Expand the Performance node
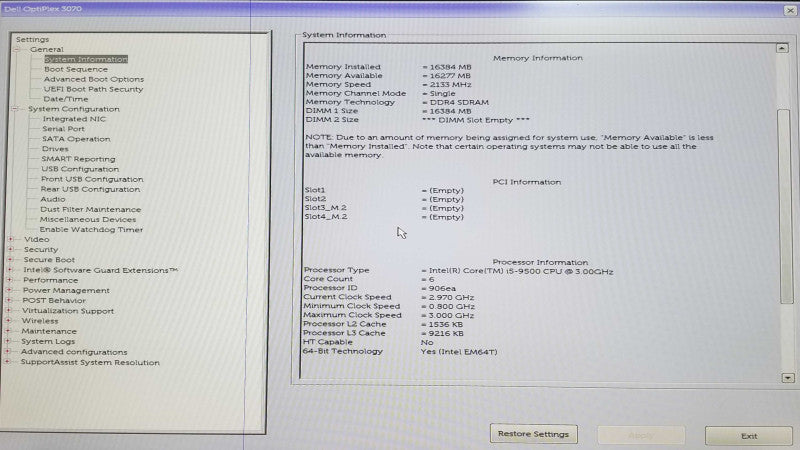Image resolution: width=800 pixels, height=450 pixels. [x=9, y=280]
